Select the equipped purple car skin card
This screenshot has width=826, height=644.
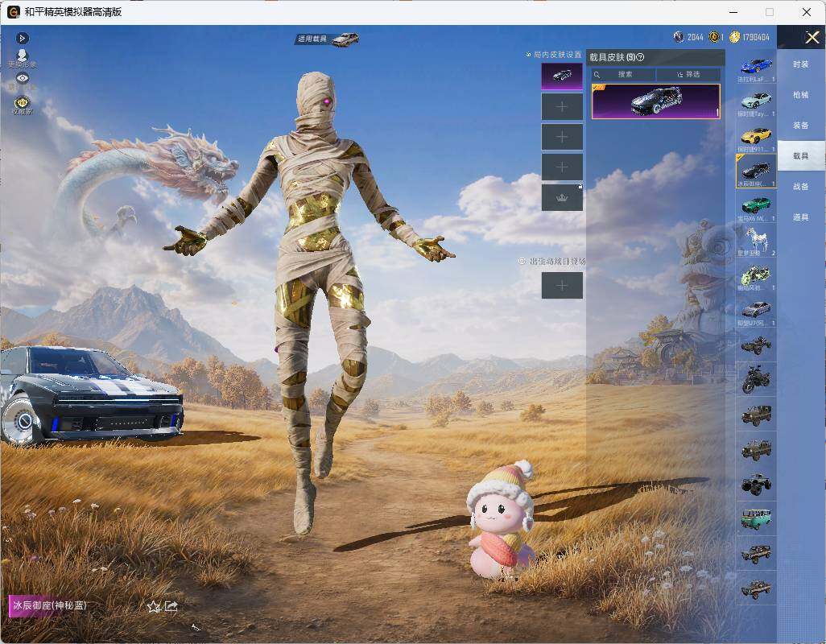coord(656,101)
